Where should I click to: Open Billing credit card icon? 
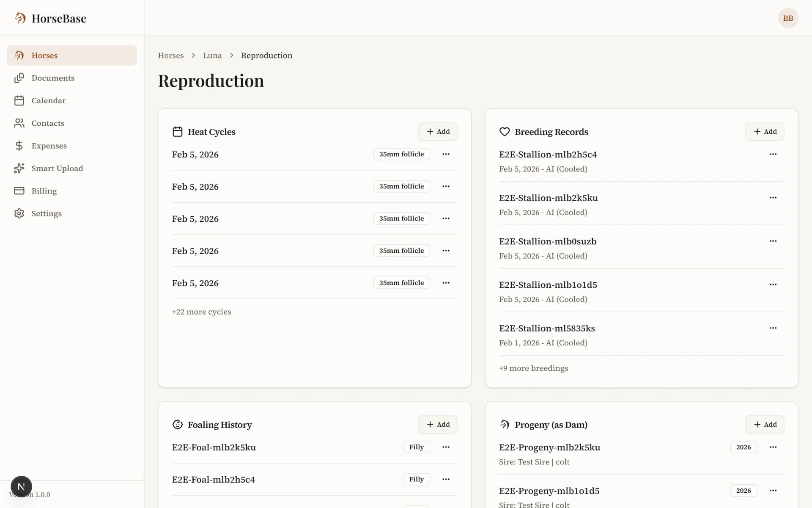pyautogui.click(x=19, y=191)
